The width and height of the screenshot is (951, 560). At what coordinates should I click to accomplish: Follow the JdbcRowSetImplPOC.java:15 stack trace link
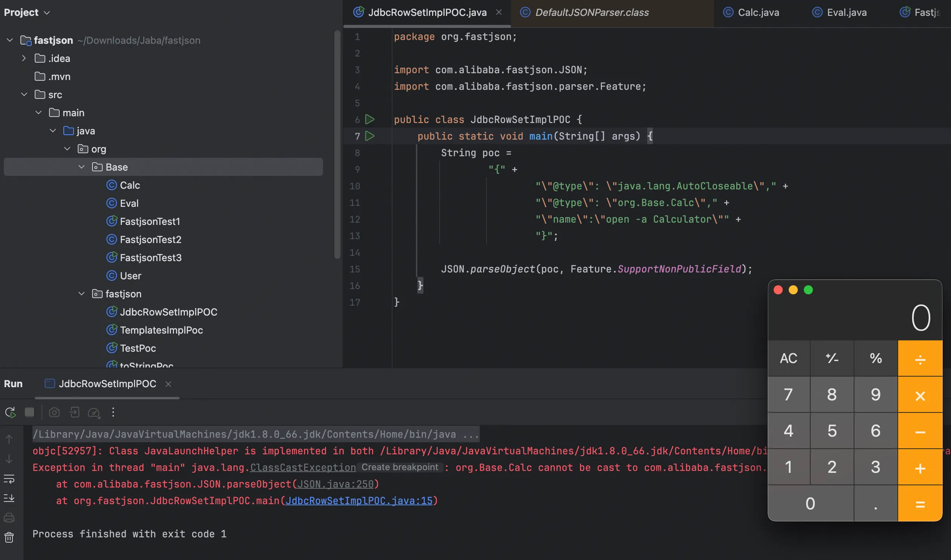click(359, 500)
